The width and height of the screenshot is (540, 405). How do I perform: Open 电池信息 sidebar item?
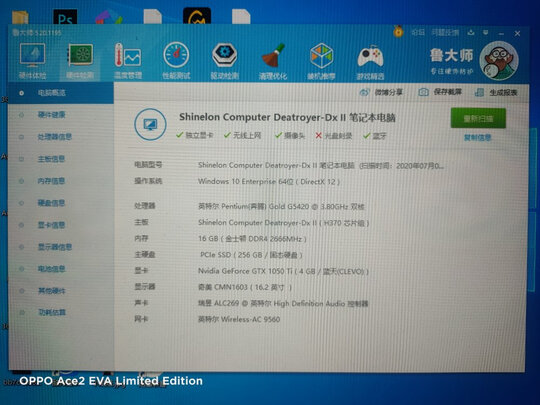coord(61,269)
